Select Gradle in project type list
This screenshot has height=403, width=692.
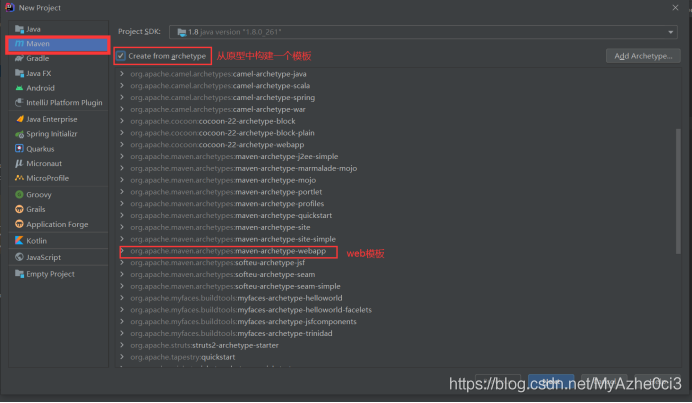[38, 58]
